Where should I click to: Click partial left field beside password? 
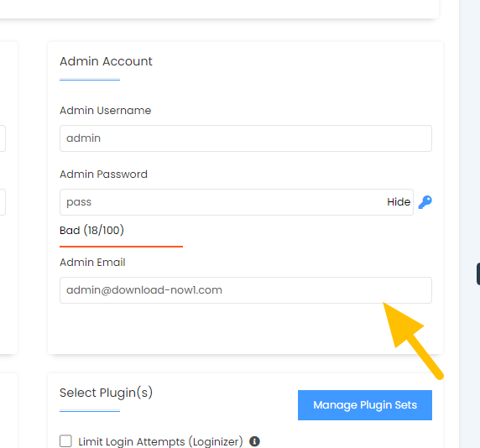(3, 202)
